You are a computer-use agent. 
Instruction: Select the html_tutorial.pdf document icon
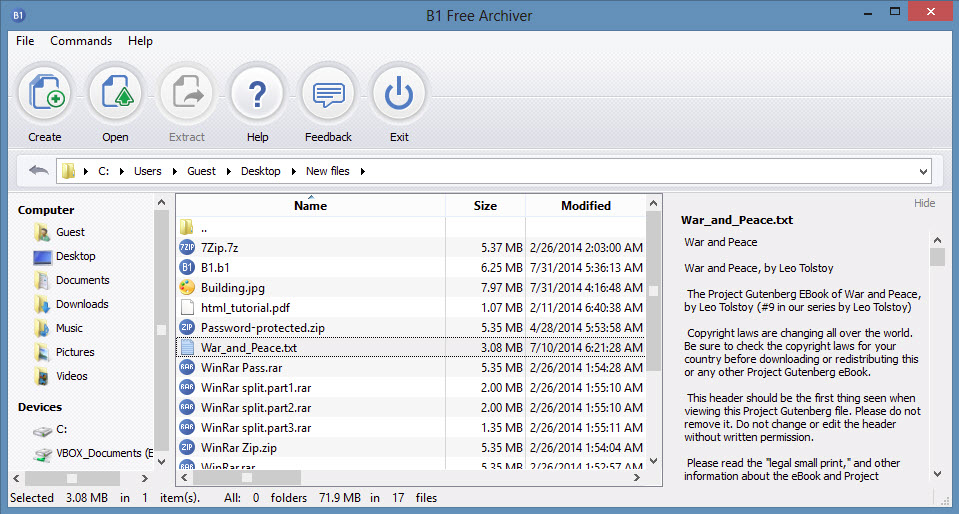pos(187,308)
